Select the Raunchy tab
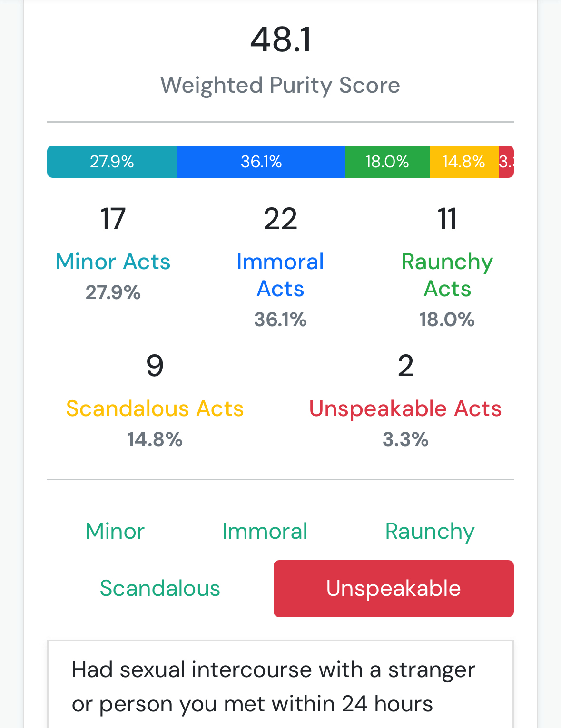 pos(430,531)
